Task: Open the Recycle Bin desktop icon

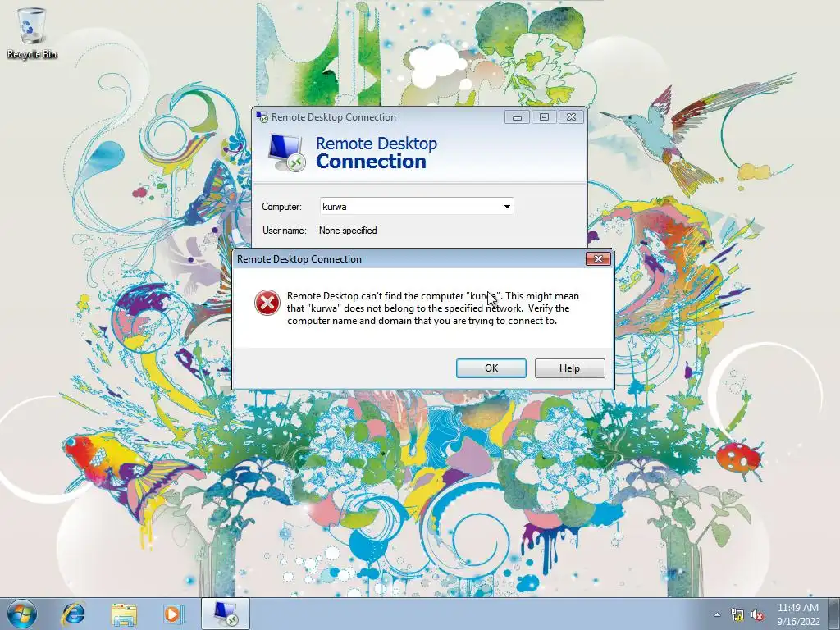Action: [x=32, y=33]
